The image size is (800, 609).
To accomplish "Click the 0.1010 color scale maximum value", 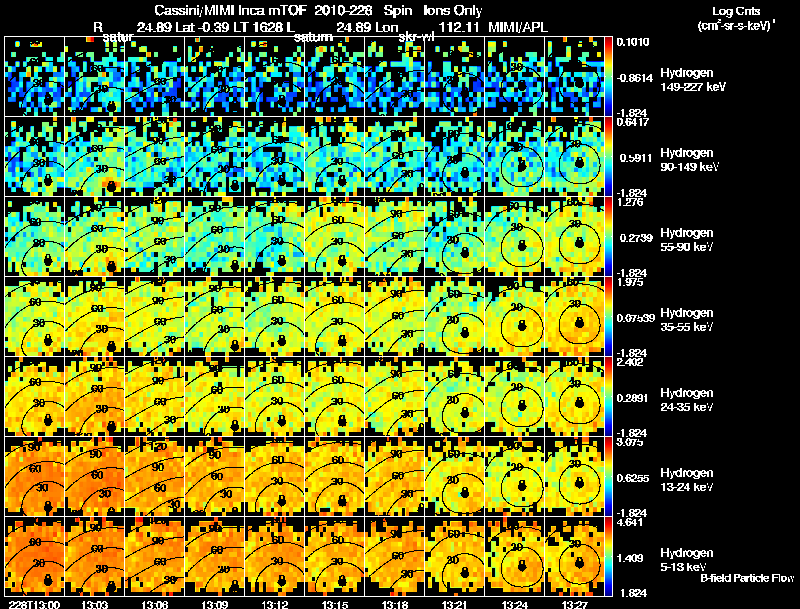I will click(x=633, y=42).
